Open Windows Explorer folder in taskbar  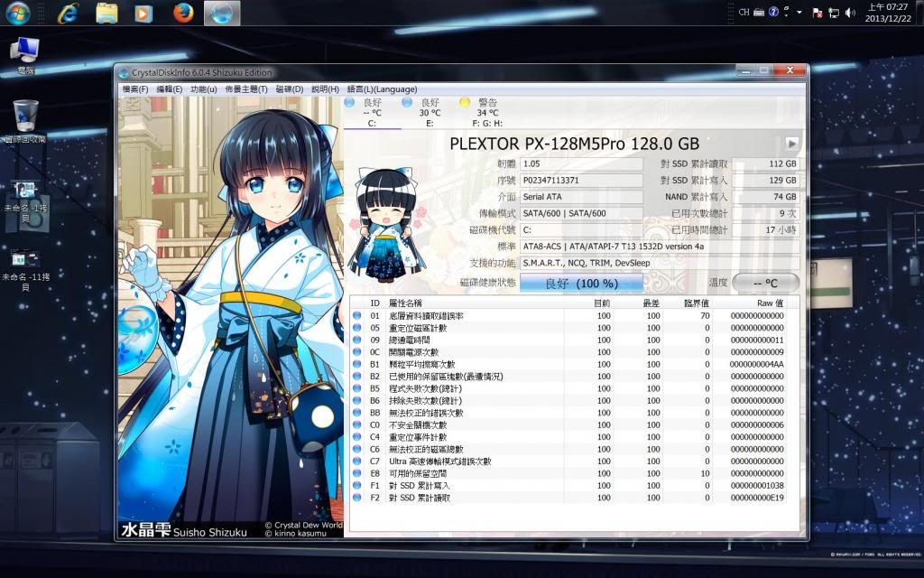point(106,13)
